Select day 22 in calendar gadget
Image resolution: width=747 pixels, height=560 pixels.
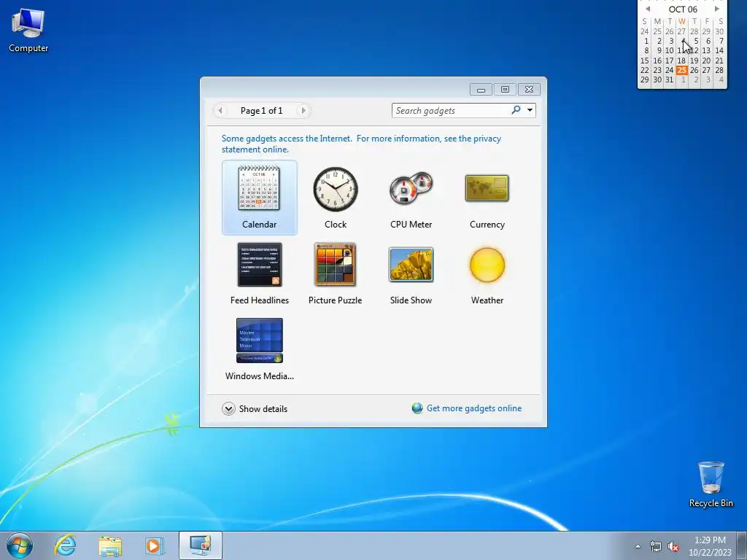[645, 70]
